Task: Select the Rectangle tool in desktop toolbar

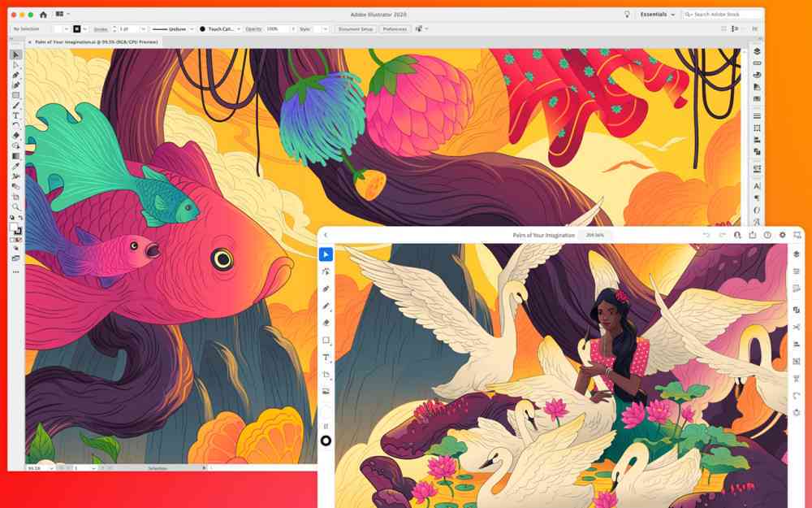Action: click(x=16, y=95)
